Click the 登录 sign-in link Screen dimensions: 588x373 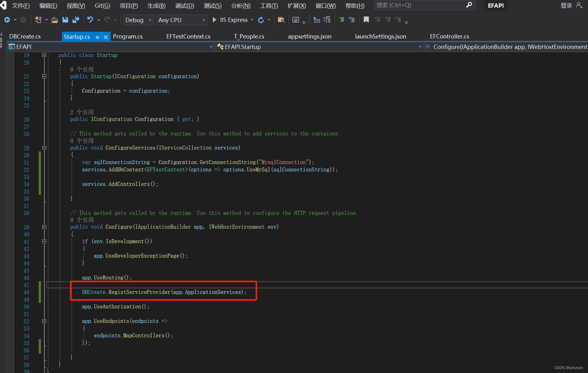(x=566, y=6)
